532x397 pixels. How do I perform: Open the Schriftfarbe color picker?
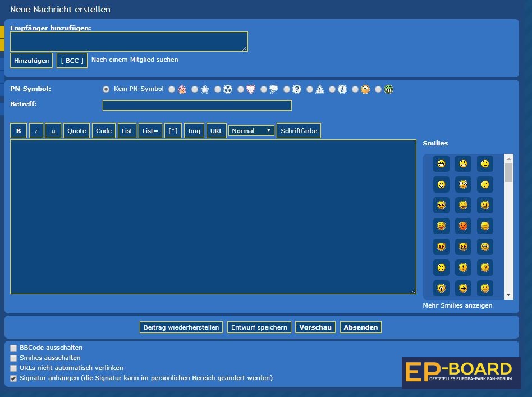tap(299, 131)
